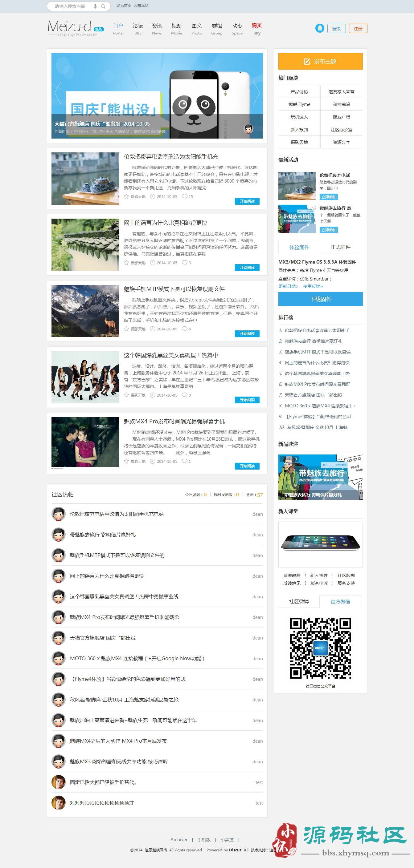
Task: Click the teapot thumbnail of the 伦敦 article
Action: pyautogui.click(x=85, y=179)
